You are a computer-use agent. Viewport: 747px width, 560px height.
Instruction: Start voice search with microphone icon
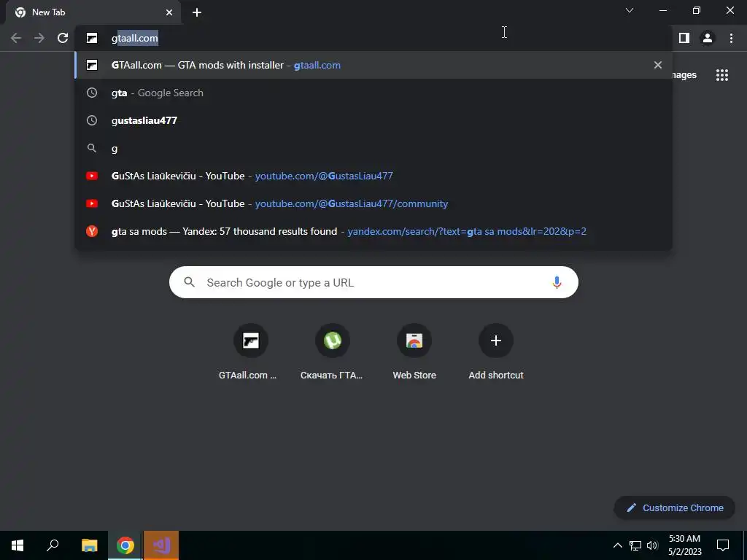557,282
